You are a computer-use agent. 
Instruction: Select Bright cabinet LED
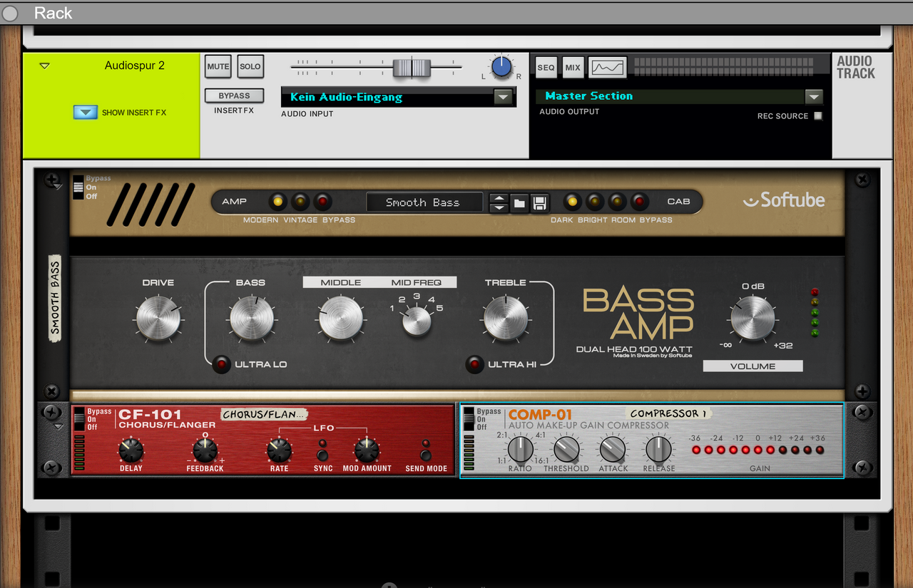[594, 202]
